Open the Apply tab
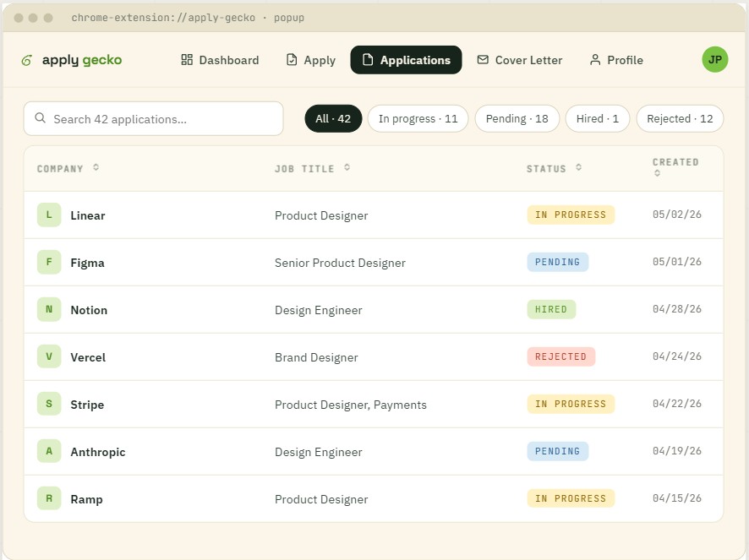The width and height of the screenshot is (749, 560). (x=311, y=60)
